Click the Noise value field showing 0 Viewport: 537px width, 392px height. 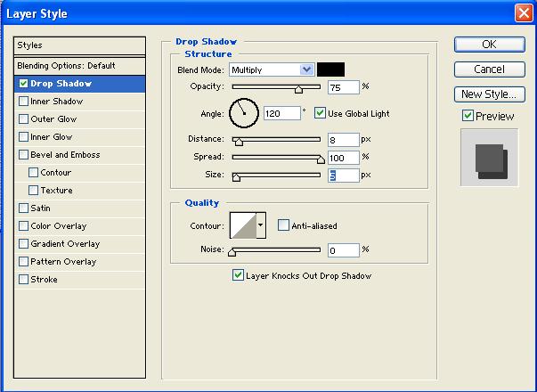(x=343, y=250)
